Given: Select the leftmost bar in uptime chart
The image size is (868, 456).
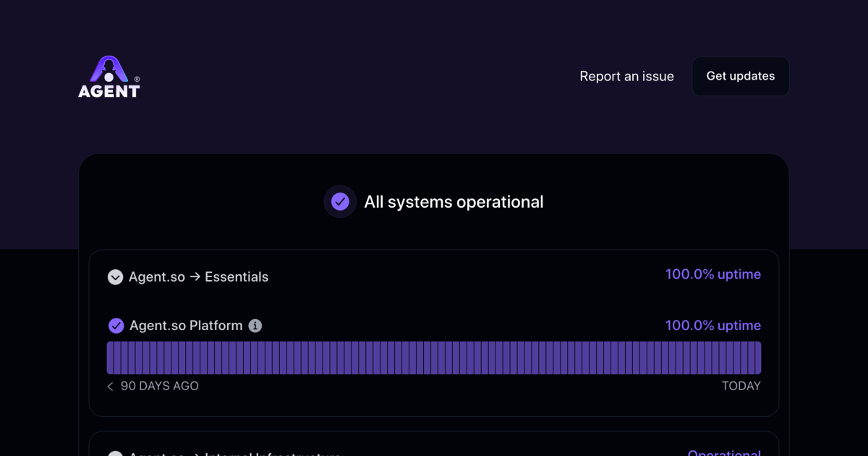Looking at the screenshot, I should point(111,358).
